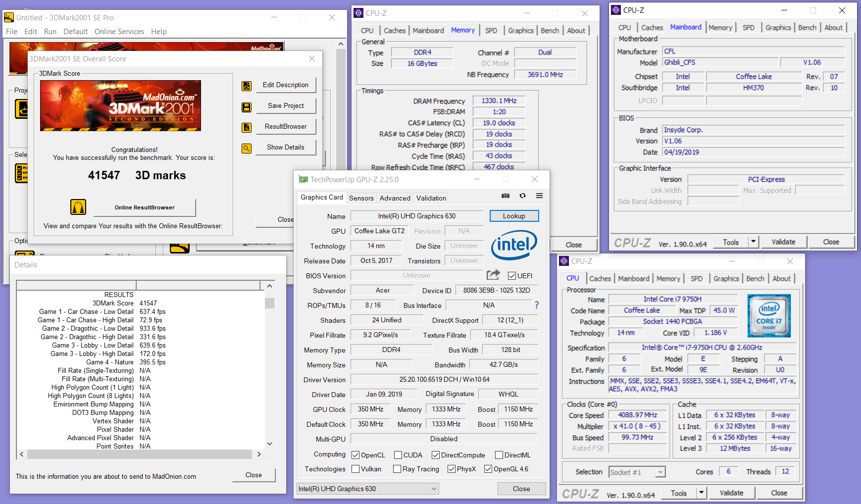Click the 3DMark2001 title bar app icon
The width and height of the screenshot is (861, 504).
[x=9, y=17]
